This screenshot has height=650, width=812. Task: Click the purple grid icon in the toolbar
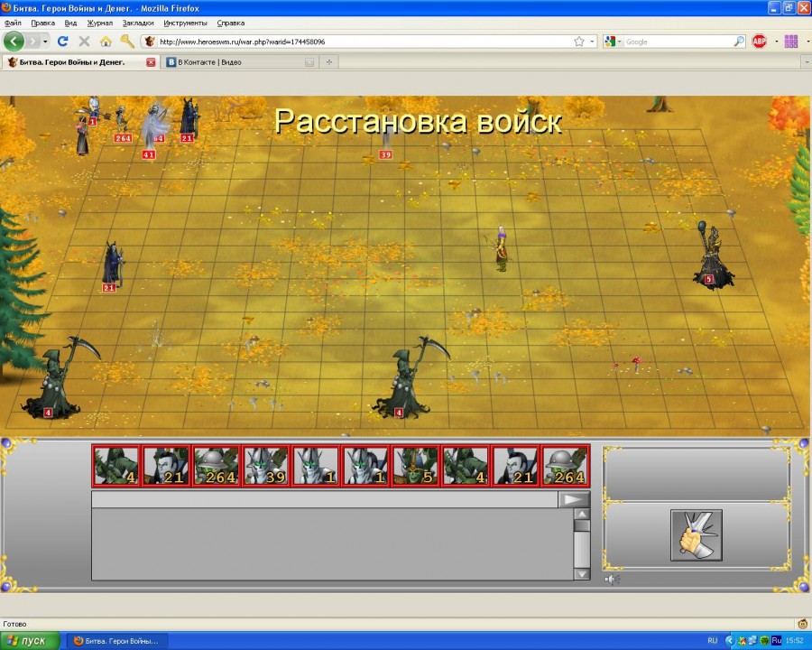click(791, 42)
